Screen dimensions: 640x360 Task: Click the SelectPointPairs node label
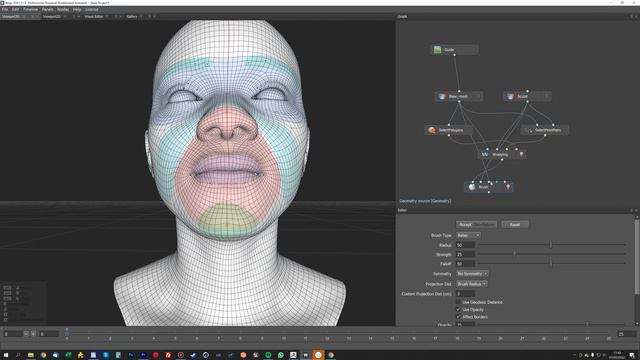pos(548,130)
